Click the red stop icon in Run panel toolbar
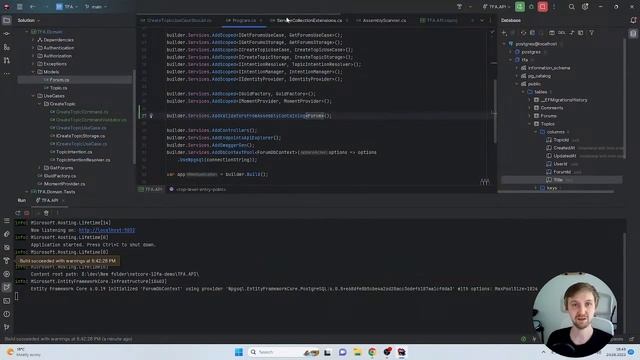640x360 pixels. click(27, 213)
